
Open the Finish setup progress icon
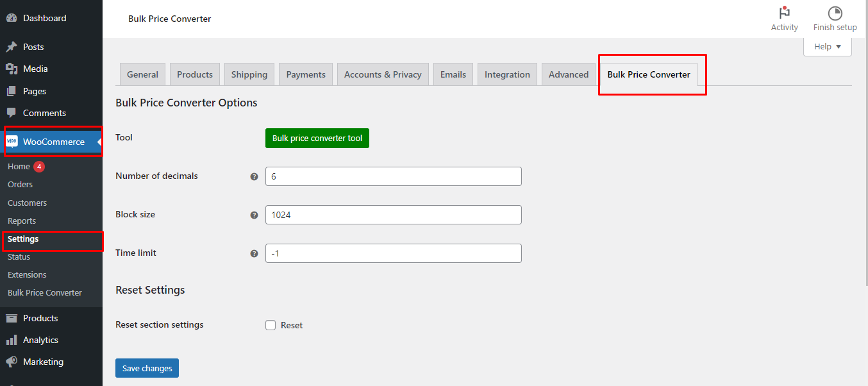[835, 13]
